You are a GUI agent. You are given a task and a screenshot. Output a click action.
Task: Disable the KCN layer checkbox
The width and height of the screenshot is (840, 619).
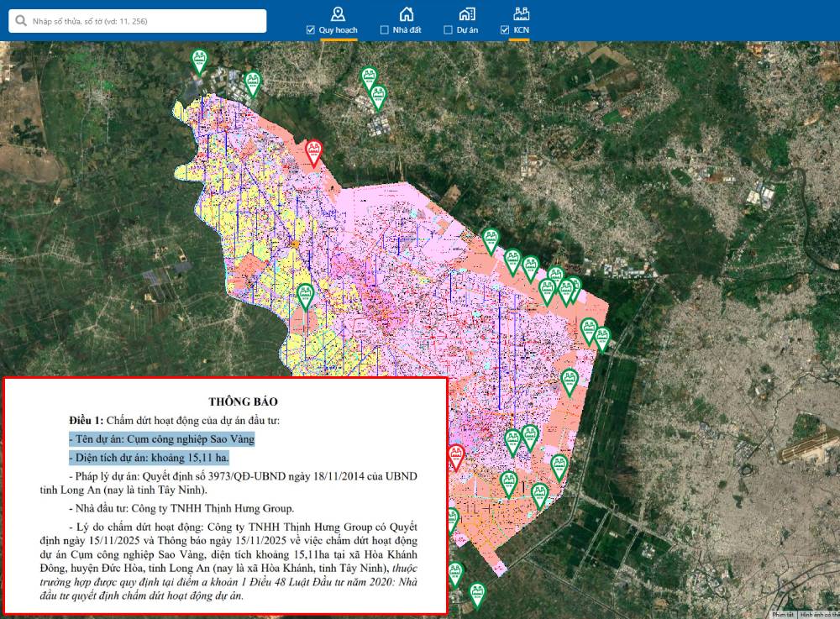(505, 30)
